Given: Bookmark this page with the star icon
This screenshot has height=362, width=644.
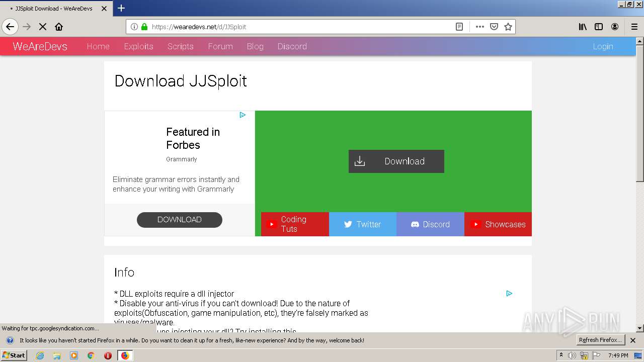Looking at the screenshot, I should [508, 27].
